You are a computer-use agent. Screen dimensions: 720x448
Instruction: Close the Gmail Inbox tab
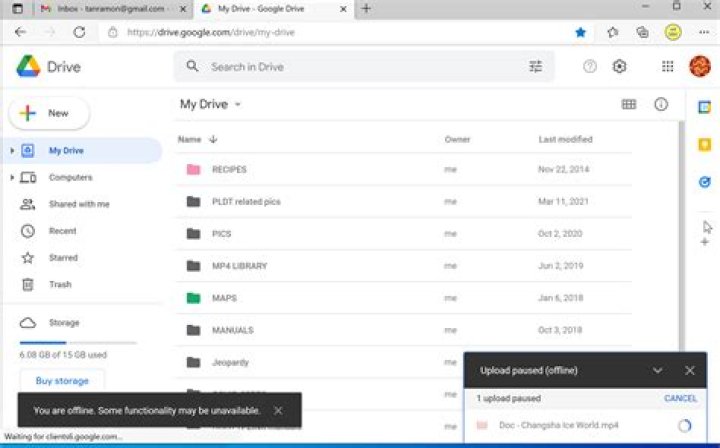click(182, 9)
